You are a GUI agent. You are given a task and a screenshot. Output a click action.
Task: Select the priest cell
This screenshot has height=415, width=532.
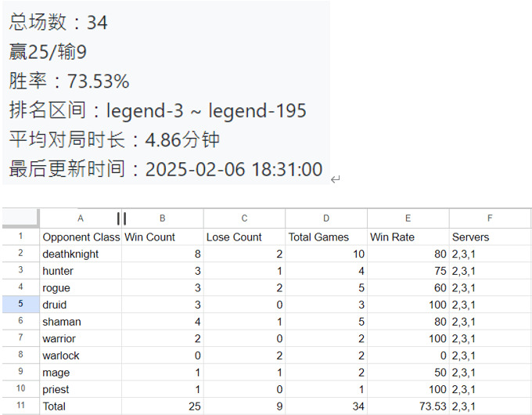pyautogui.click(x=81, y=389)
